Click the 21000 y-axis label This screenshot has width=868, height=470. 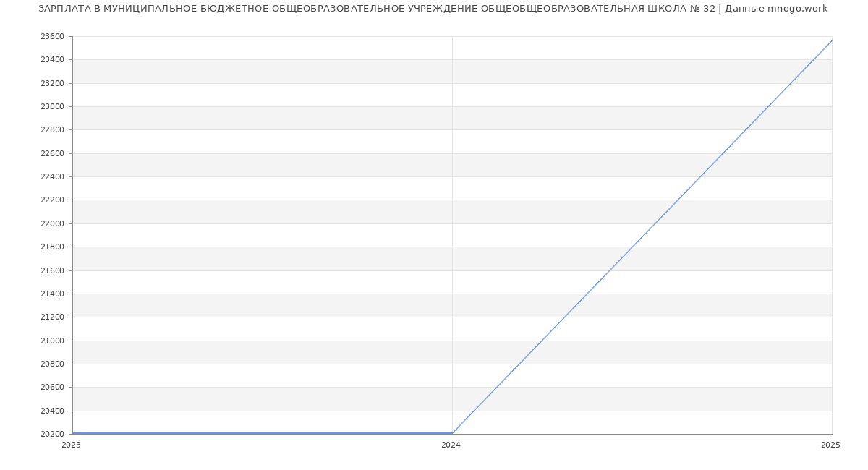point(52,341)
